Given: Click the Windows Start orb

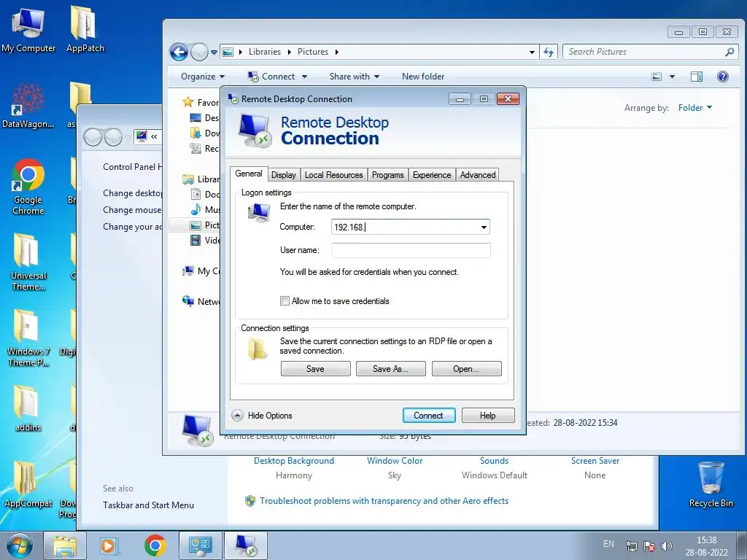Looking at the screenshot, I should 19,545.
